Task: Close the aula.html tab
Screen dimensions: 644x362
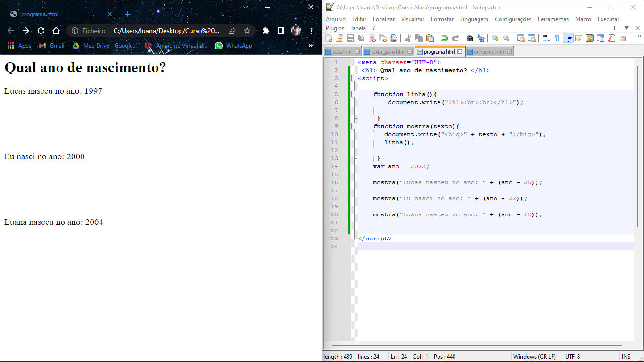Action: point(357,52)
